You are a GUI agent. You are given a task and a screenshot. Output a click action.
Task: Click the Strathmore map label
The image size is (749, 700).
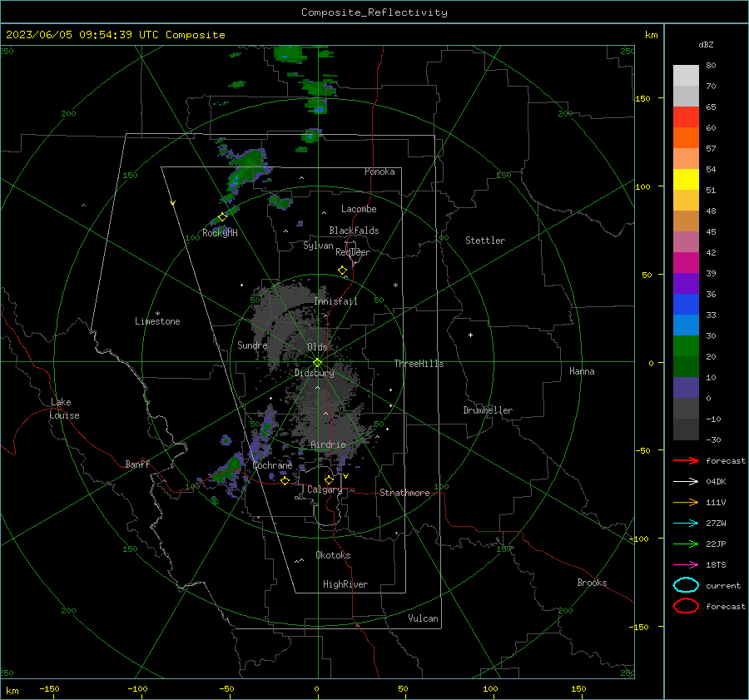[404, 493]
